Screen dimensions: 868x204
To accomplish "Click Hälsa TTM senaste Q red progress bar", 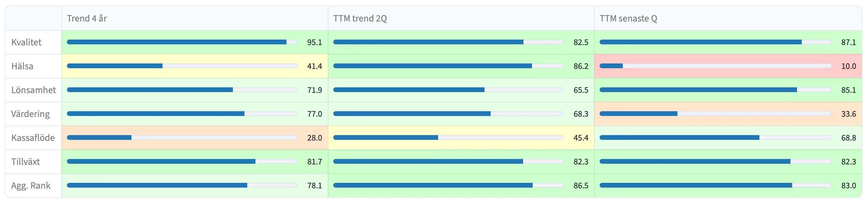I will [x=715, y=66].
